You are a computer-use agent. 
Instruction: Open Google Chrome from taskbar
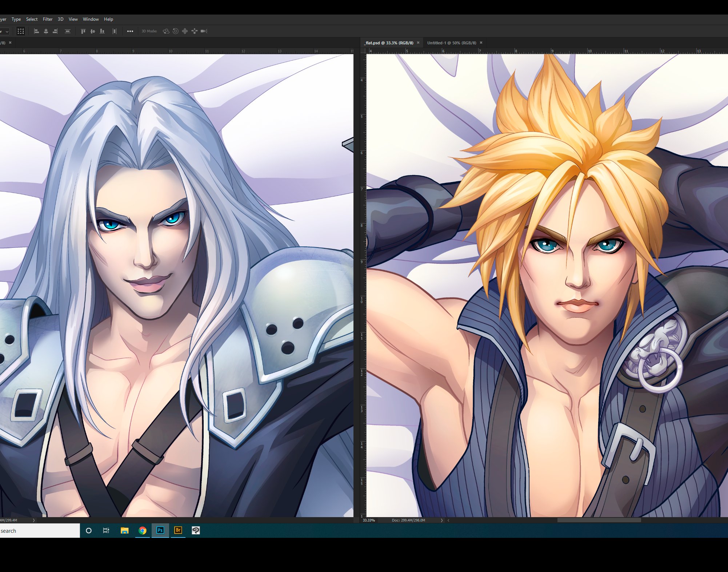pos(143,531)
